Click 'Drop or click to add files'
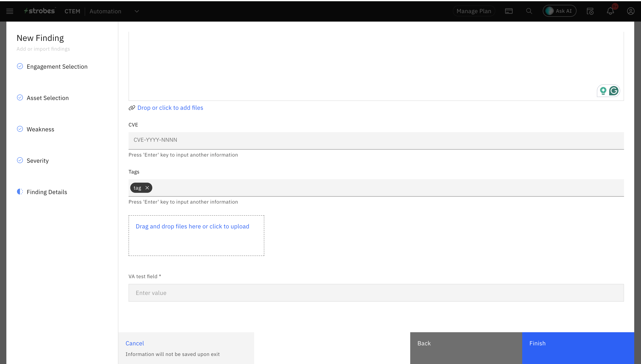The width and height of the screenshot is (641, 364). [x=170, y=108]
